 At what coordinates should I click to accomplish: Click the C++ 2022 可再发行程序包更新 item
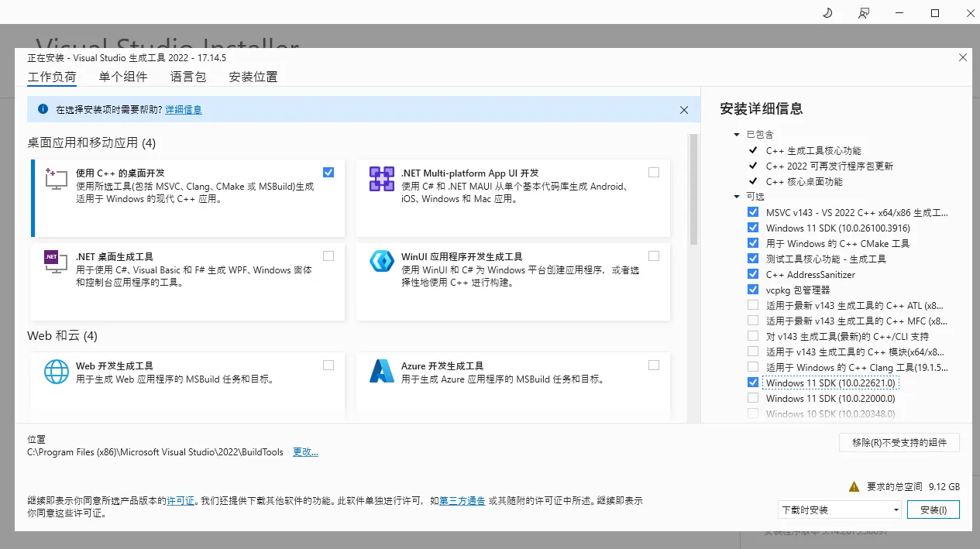click(x=830, y=166)
